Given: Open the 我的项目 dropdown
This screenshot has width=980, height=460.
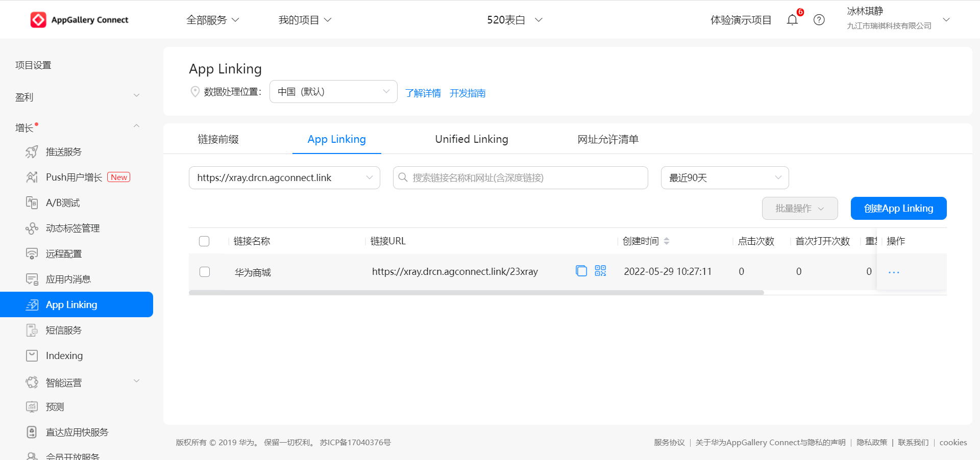Looking at the screenshot, I should coord(305,20).
